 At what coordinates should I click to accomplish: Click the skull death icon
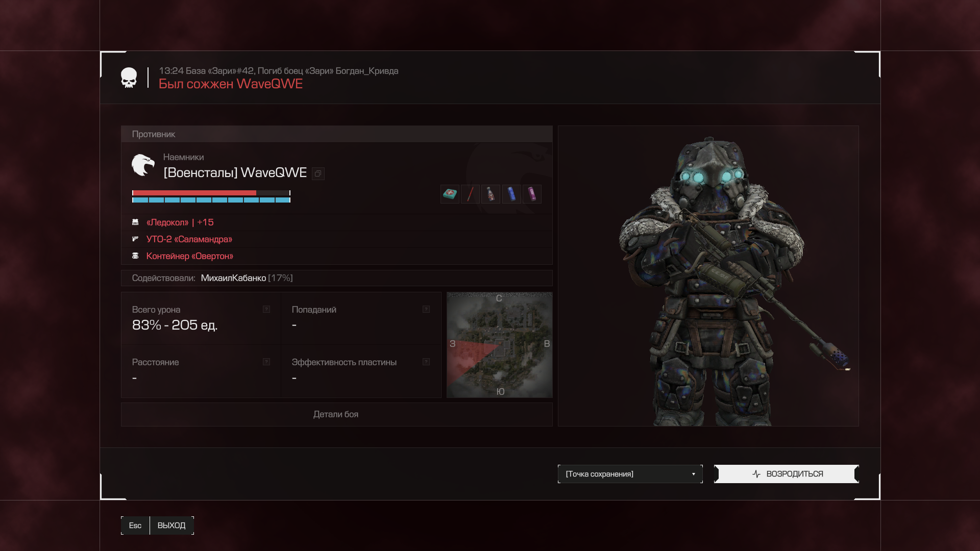point(129,78)
